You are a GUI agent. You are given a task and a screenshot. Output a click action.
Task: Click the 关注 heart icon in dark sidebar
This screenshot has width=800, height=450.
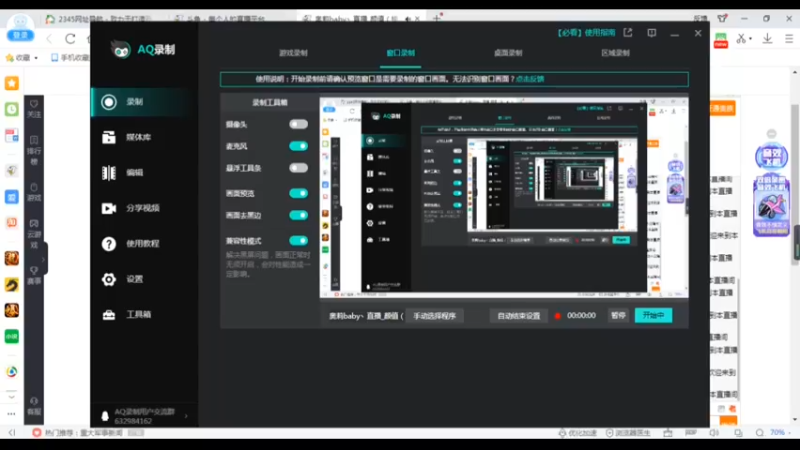[x=34, y=109]
